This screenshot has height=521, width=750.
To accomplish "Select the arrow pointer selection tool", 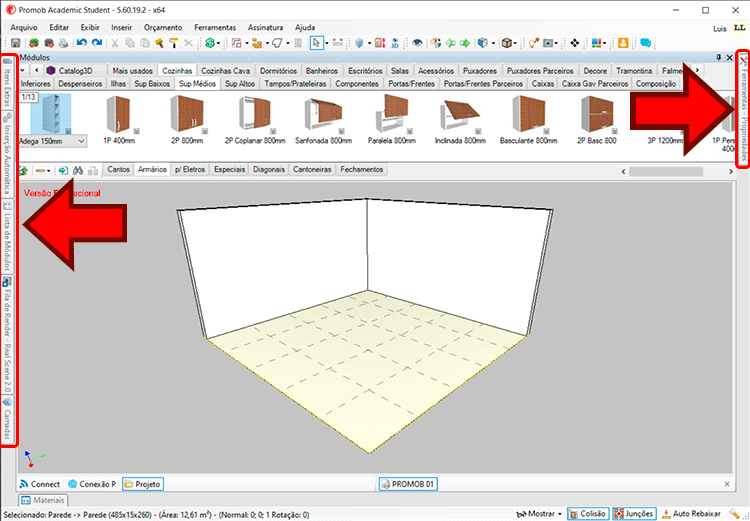I will 317,44.
